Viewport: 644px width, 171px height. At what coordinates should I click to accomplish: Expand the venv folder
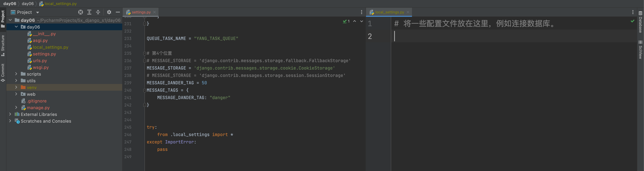(x=16, y=87)
